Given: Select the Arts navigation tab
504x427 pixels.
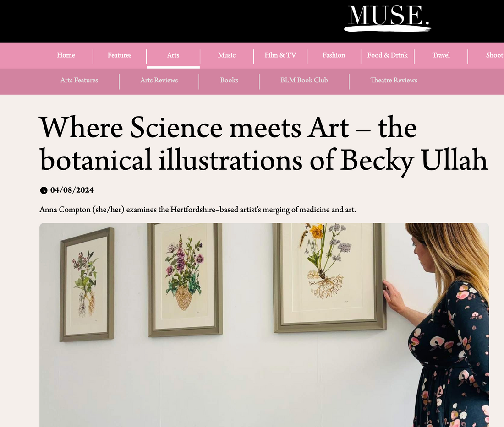Looking at the screenshot, I should click(173, 55).
